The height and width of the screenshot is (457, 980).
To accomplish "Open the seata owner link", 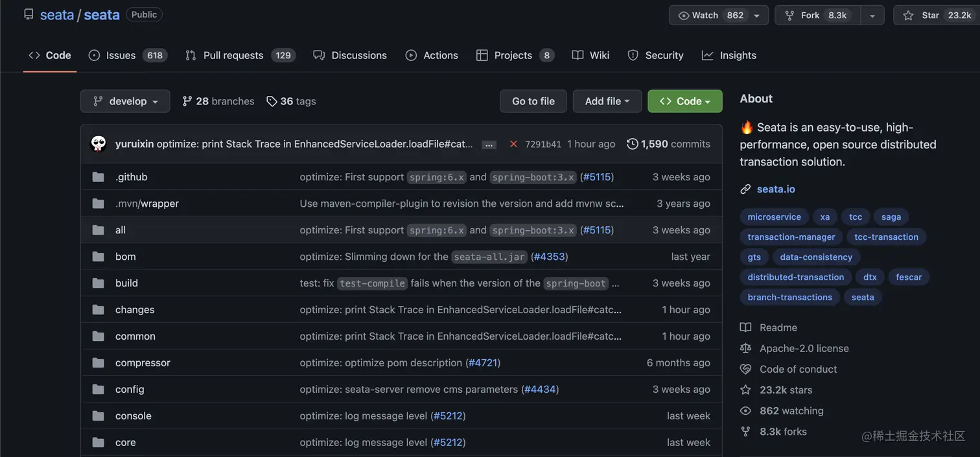I will [57, 15].
